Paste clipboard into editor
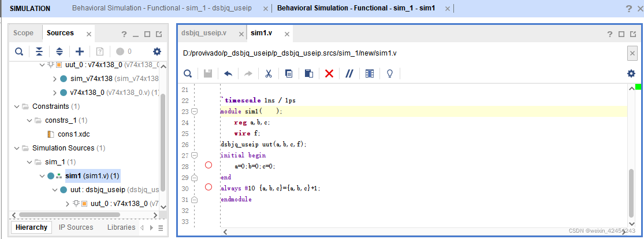The width and height of the screenshot is (644, 239). 309,73
